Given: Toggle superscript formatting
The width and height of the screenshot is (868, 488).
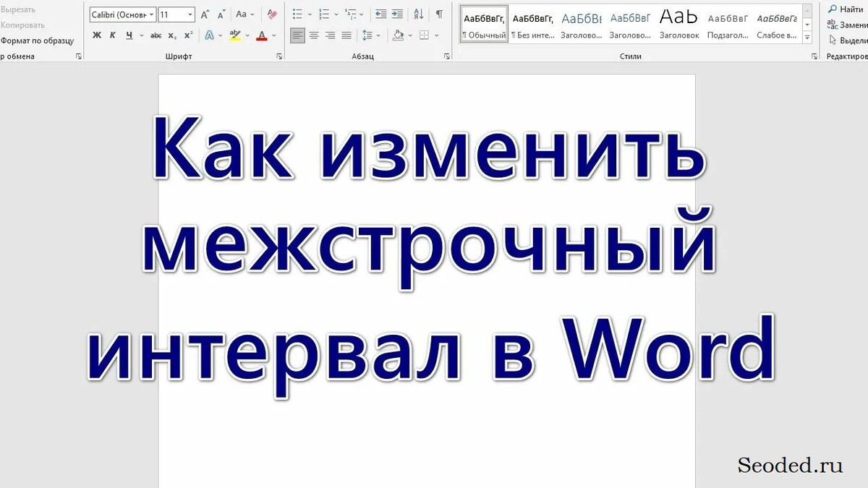Looking at the screenshot, I should click(188, 35).
